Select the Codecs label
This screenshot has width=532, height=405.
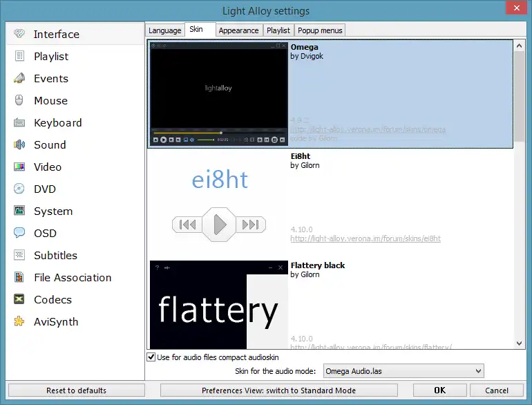pyautogui.click(x=53, y=300)
